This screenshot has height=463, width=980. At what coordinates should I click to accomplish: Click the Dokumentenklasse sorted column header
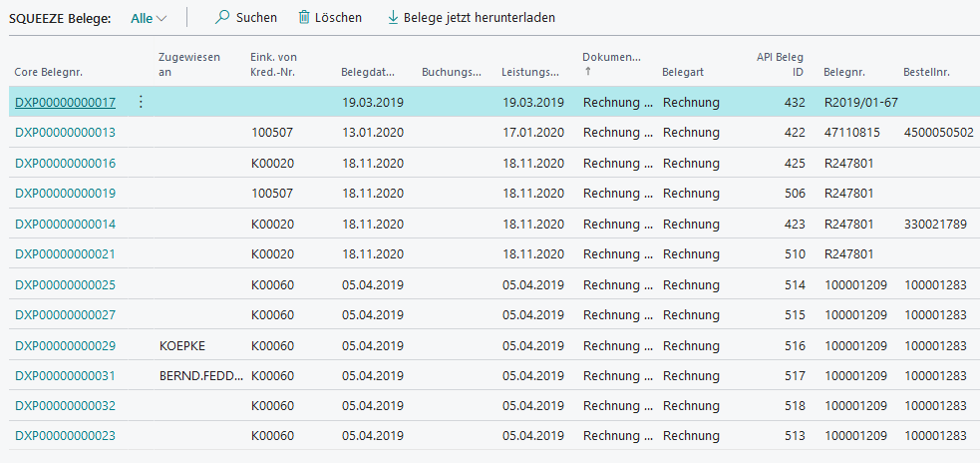click(611, 58)
